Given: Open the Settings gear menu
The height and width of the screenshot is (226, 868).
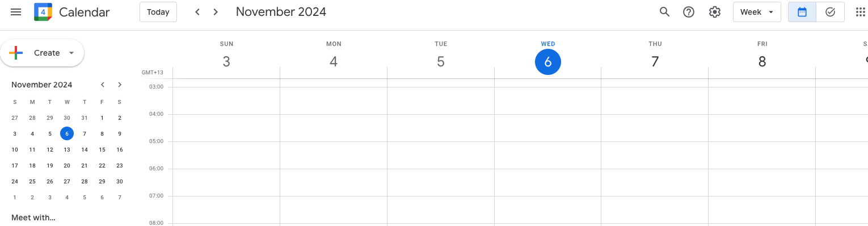Looking at the screenshot, I should pyautogui.click(x=715, y=12).
